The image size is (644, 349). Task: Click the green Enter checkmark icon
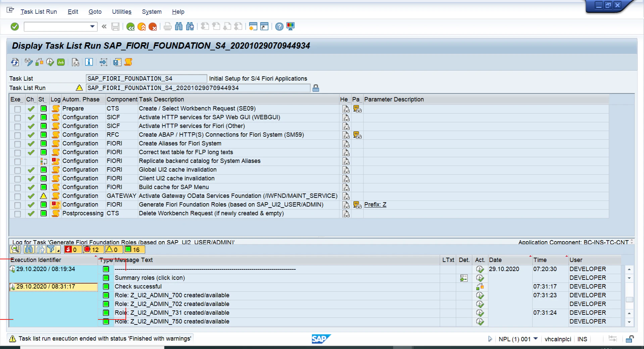[15, 27]
